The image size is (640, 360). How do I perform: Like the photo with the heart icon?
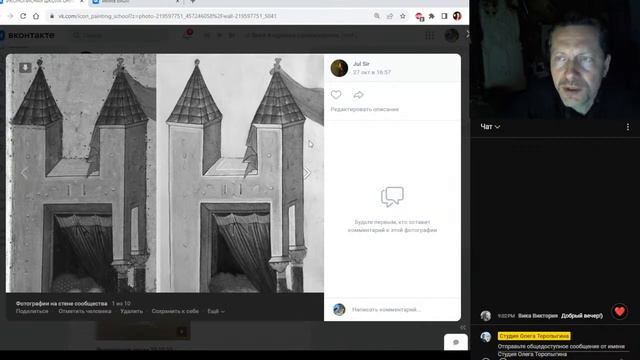[336, 95]
